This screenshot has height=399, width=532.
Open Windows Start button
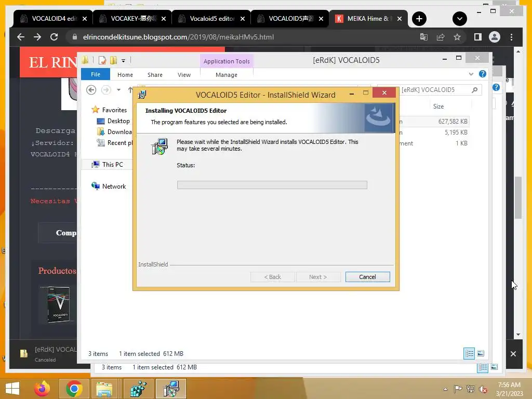[12, 389]
